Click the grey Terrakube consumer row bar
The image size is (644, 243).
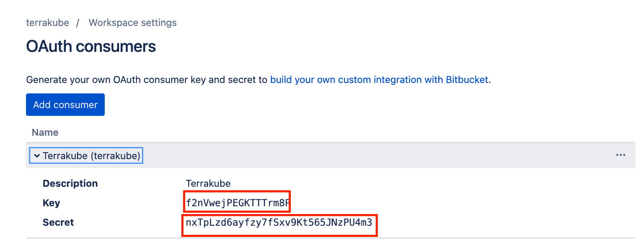(346, 155)
